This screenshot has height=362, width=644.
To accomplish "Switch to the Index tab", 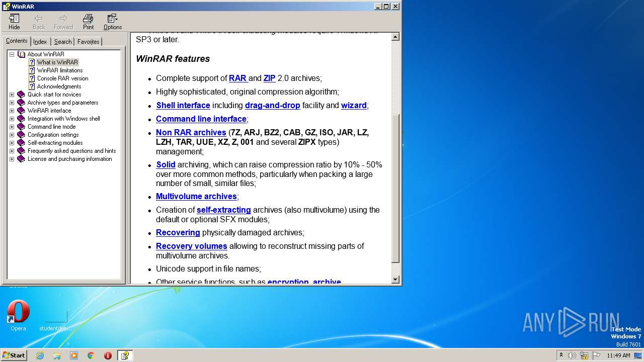I will coord(40,42).
